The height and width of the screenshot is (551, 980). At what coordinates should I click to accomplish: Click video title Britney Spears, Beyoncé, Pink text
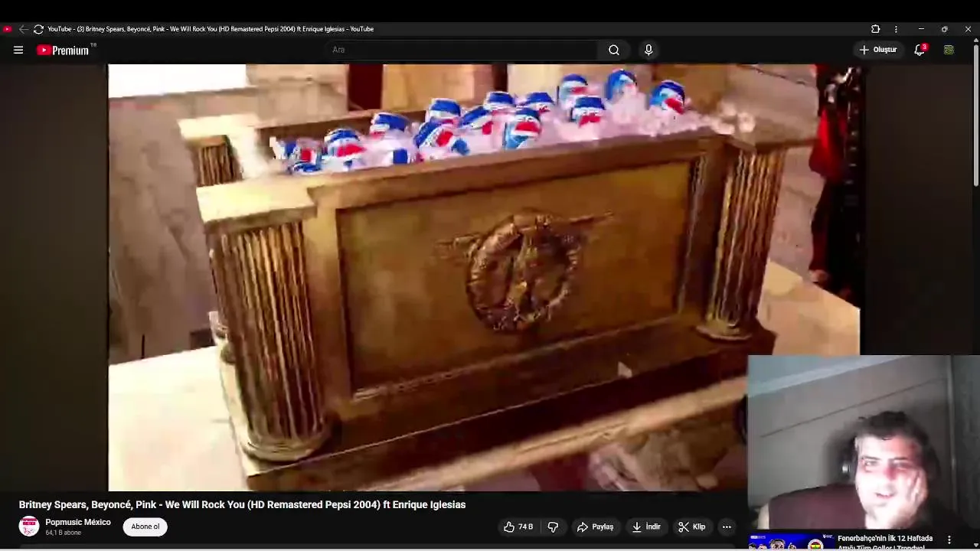pos(242,504)
